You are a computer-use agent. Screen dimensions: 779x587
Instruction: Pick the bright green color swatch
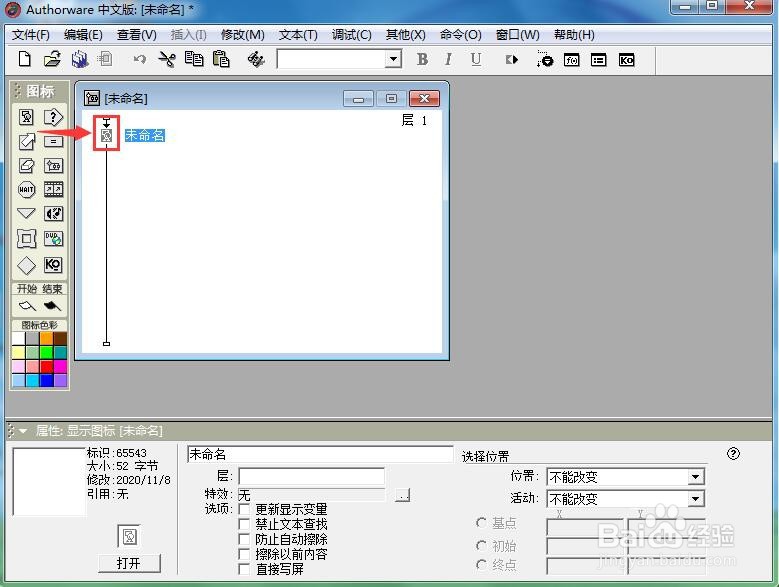pos(47,353)
